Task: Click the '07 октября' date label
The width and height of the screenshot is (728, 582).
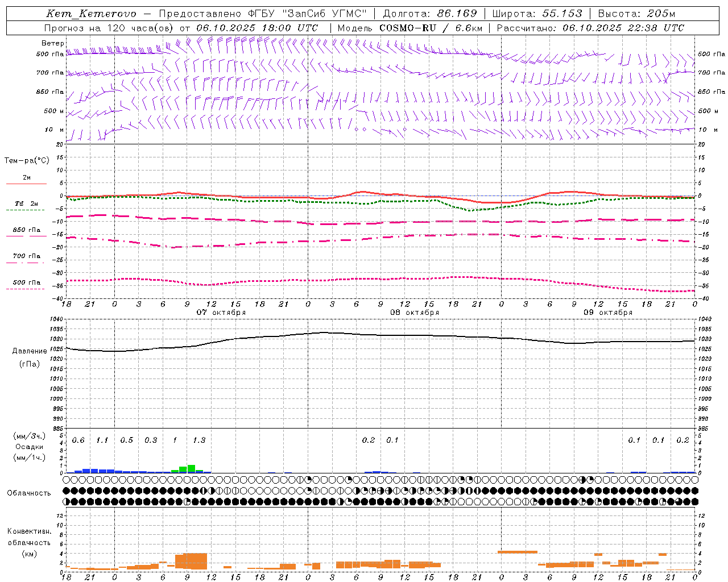Action: tap(221, 313)
